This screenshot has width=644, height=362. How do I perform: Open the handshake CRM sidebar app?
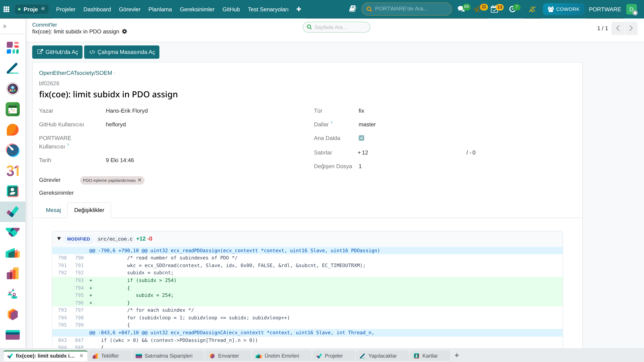(12, 232)
